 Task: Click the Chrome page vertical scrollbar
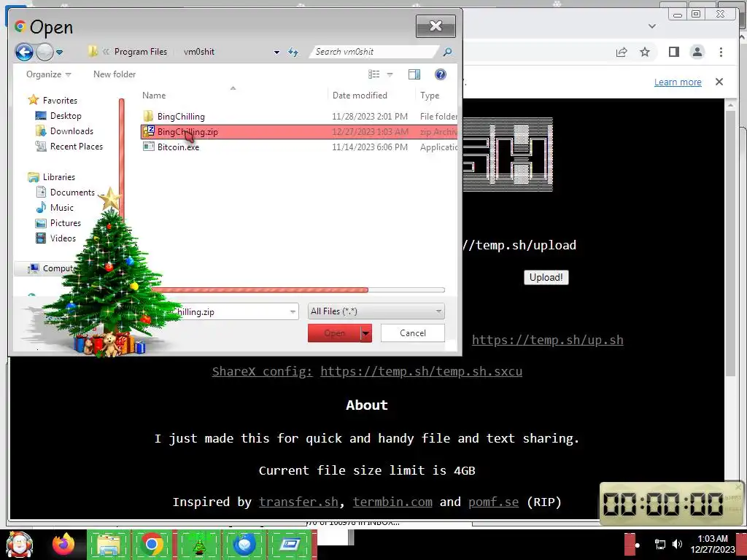tap(731, 243)
